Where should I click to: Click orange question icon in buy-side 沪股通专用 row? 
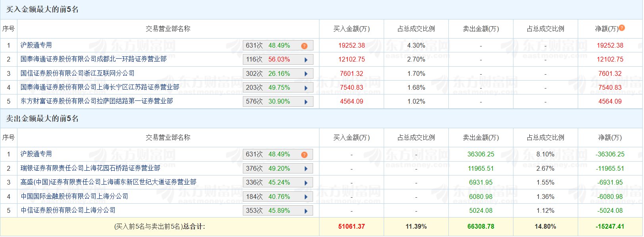[304, 46]
